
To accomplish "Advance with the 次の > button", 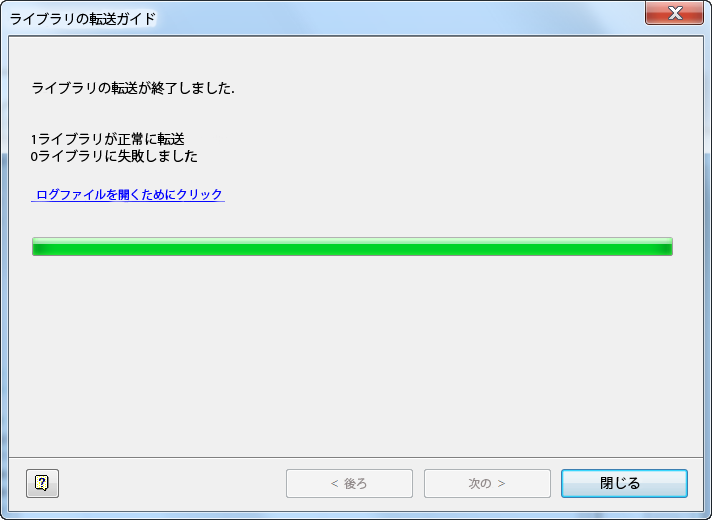I will [x=487, y=483].
